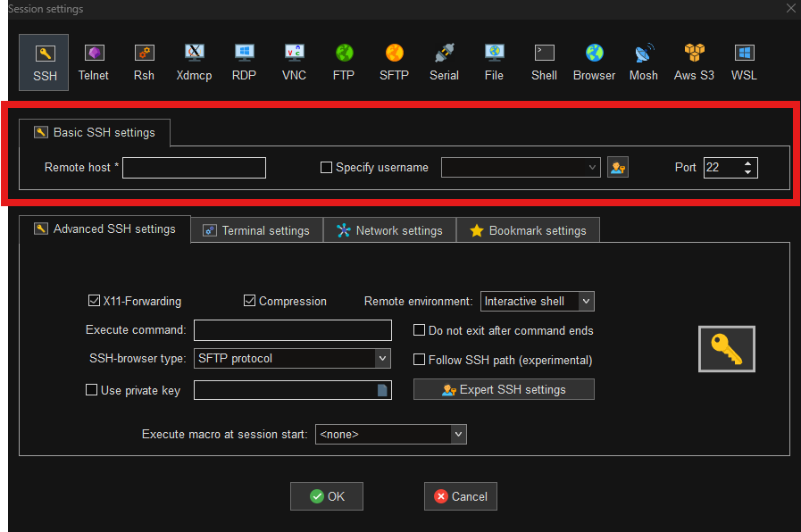
Task: Select the FTP session type
Action: click(x=344, y=62)
